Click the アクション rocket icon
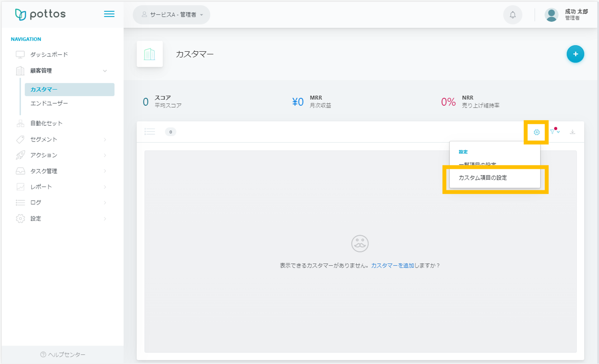The width and height of the screenshot is (599, 364). pyautogui.click(x=20, y=155)
